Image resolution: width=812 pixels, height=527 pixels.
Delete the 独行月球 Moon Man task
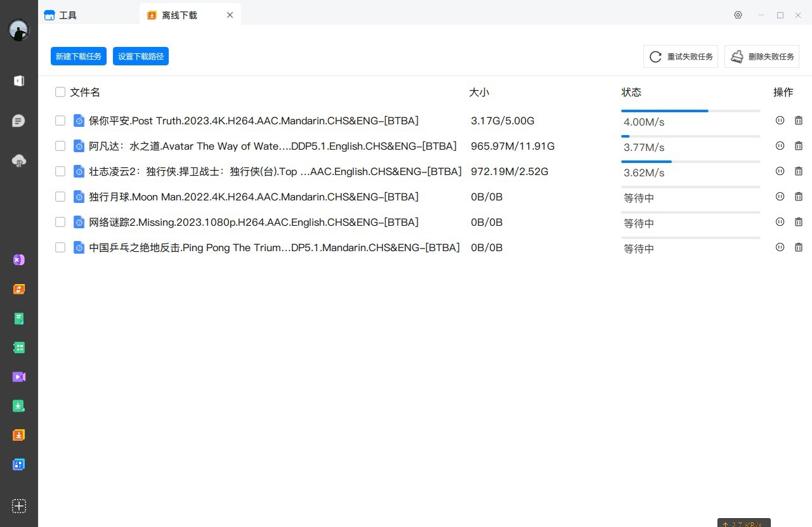point(799,197)
